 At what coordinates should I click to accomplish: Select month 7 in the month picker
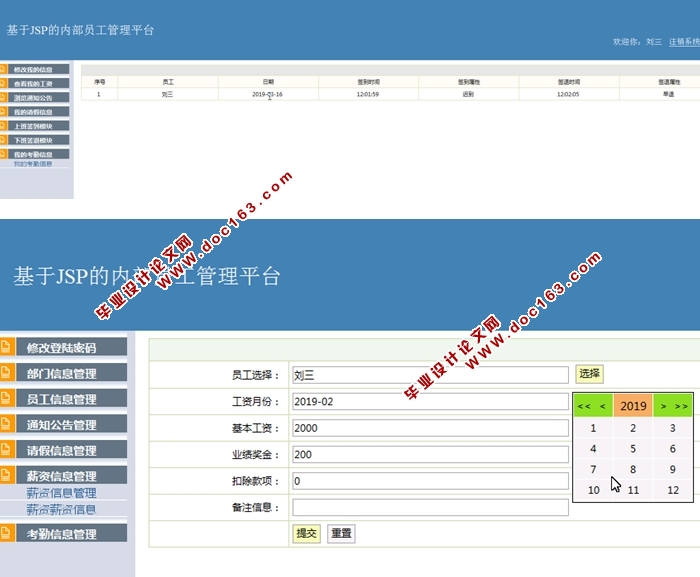pos(593,469)
